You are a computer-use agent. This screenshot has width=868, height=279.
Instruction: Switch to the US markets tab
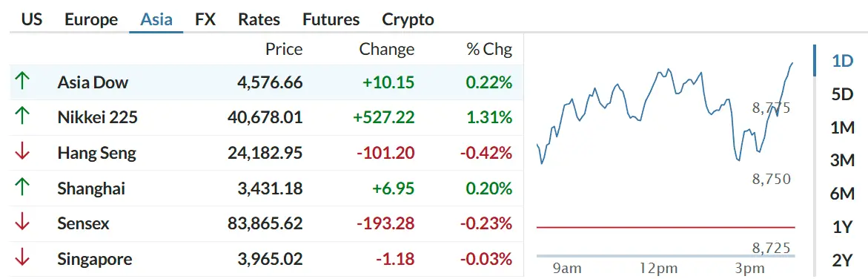[32, 20]
